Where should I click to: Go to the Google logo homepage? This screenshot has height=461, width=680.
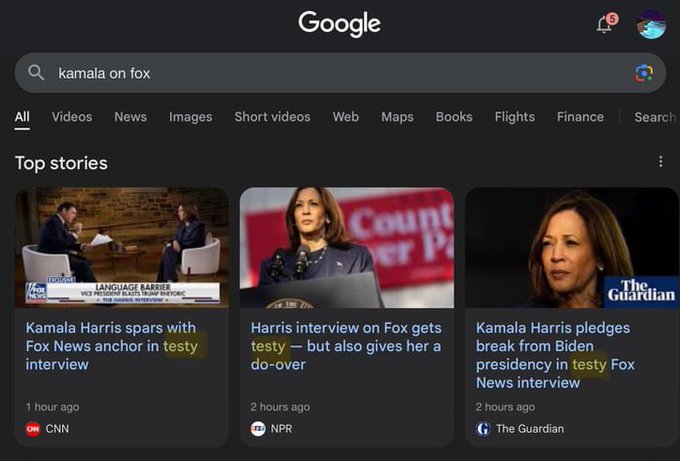[x=340, y=24]
